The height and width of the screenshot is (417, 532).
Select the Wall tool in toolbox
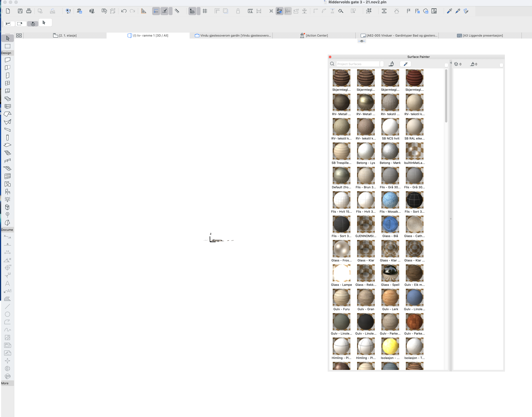[7, 60]
